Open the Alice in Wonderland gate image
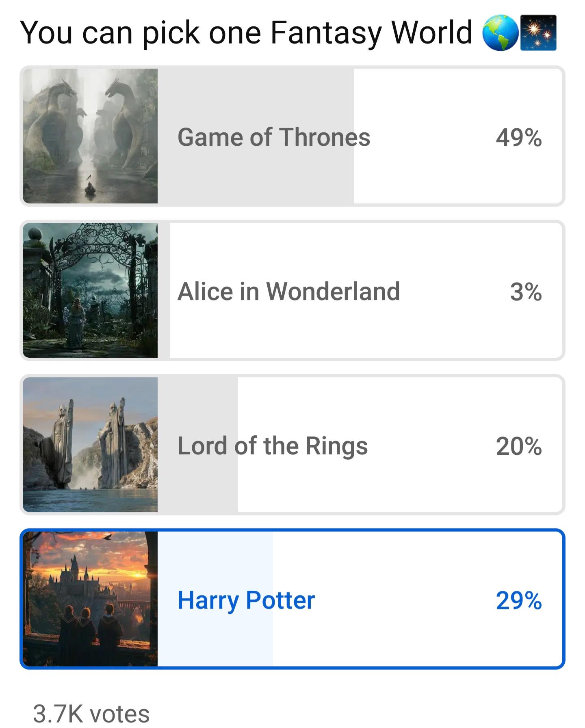The image size is (585, 728). pos(90,290)
